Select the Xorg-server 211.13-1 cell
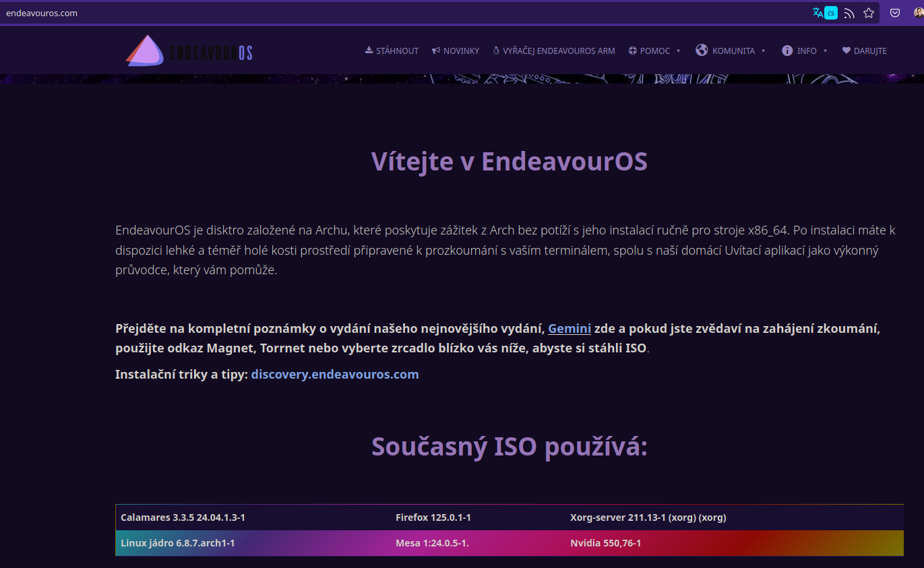Screen dimensions: 924x568 click(734, 517)
